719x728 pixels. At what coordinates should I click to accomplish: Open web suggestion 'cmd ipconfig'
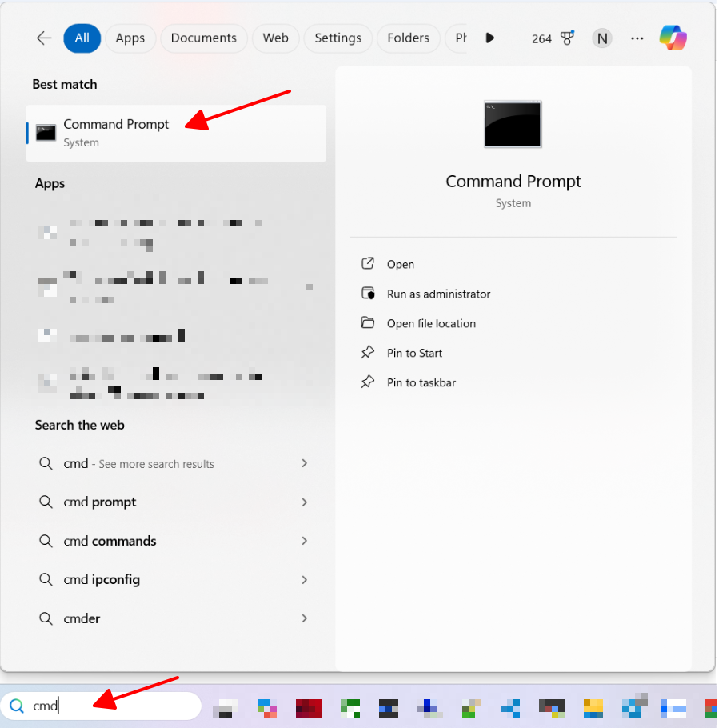point(175,579)
